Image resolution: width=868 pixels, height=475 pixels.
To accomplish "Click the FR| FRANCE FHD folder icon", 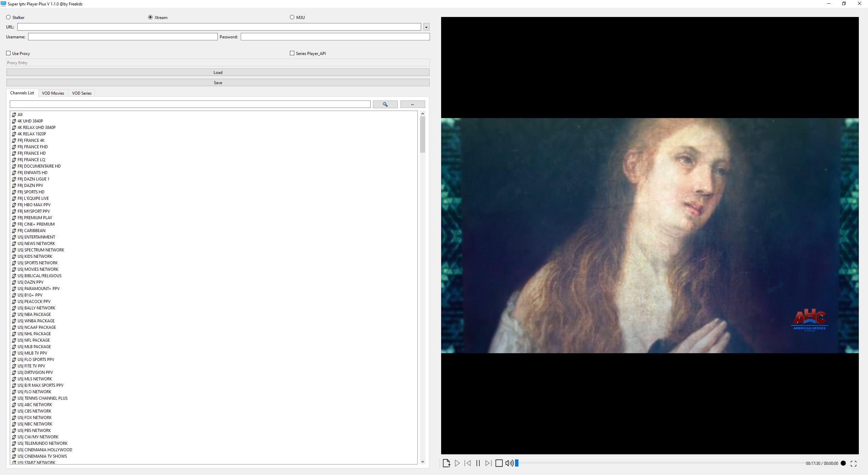I will click(x=14, y=147).
